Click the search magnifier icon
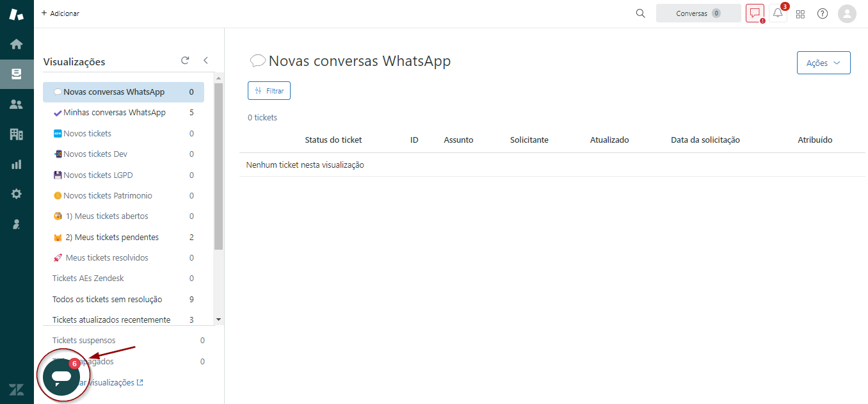The height and width of the screenshot is (404, 868). pos(640,13)
